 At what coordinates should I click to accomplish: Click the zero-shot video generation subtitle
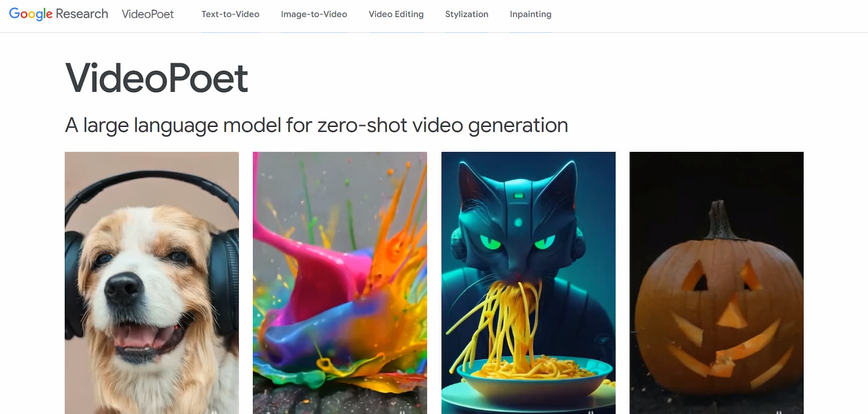(317, 125)
